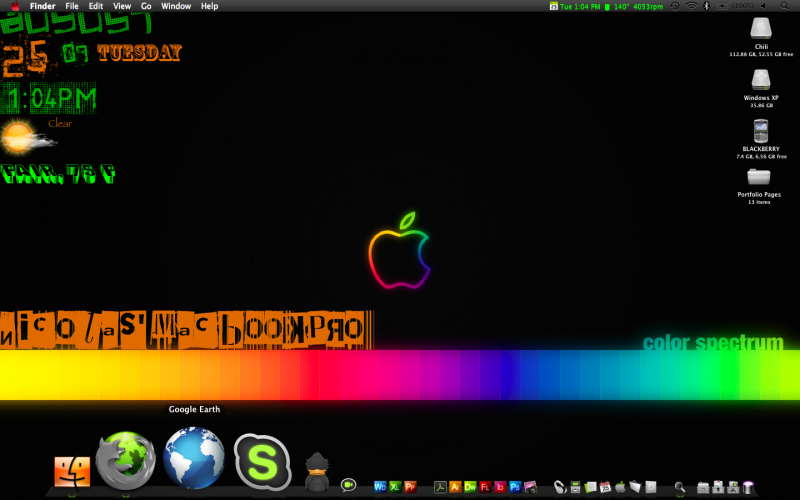This screenshot has height=500, width=800.
Task: Open the white shopping bag icon in dock
Action: click(635, 487)
